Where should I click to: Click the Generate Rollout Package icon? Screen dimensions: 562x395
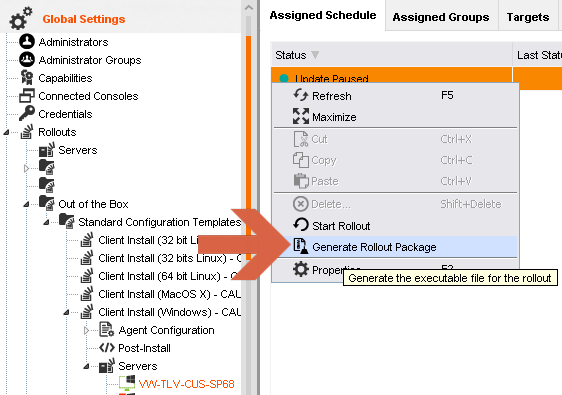coord(301,246)
